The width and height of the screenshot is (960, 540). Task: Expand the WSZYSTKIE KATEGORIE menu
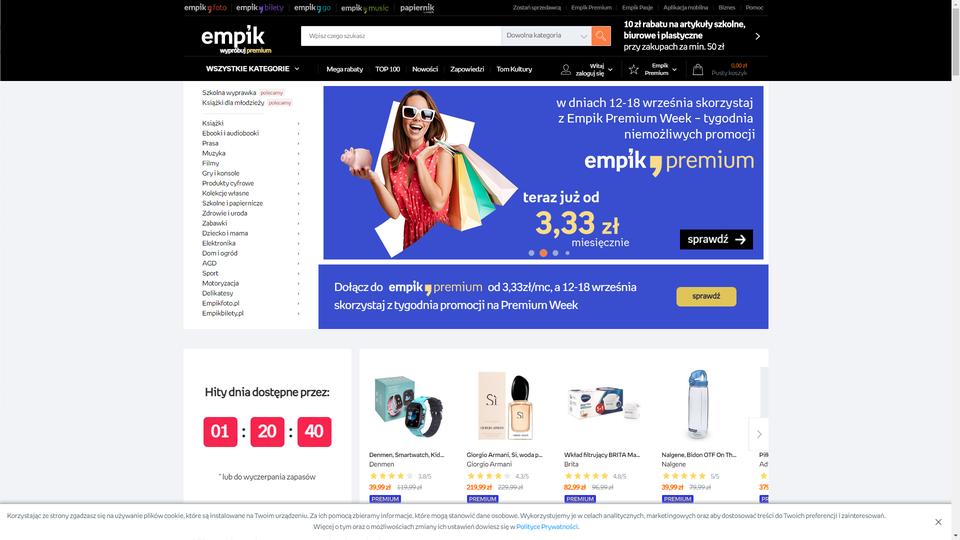click(x=252, y=69)
